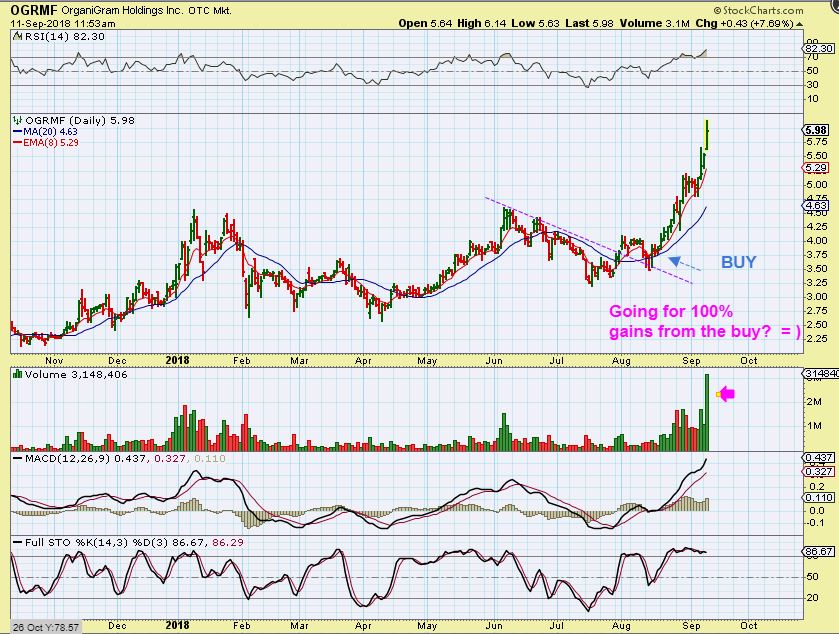
Task: Click the 2M label on volume axis
Action: 814,402
